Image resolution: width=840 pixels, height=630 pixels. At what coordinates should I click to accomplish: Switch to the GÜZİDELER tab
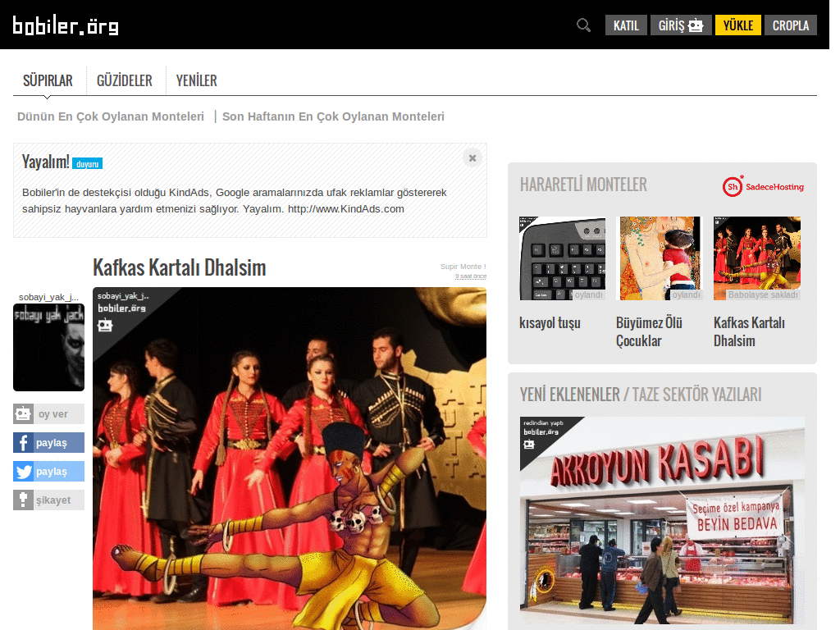coord(125,80)
